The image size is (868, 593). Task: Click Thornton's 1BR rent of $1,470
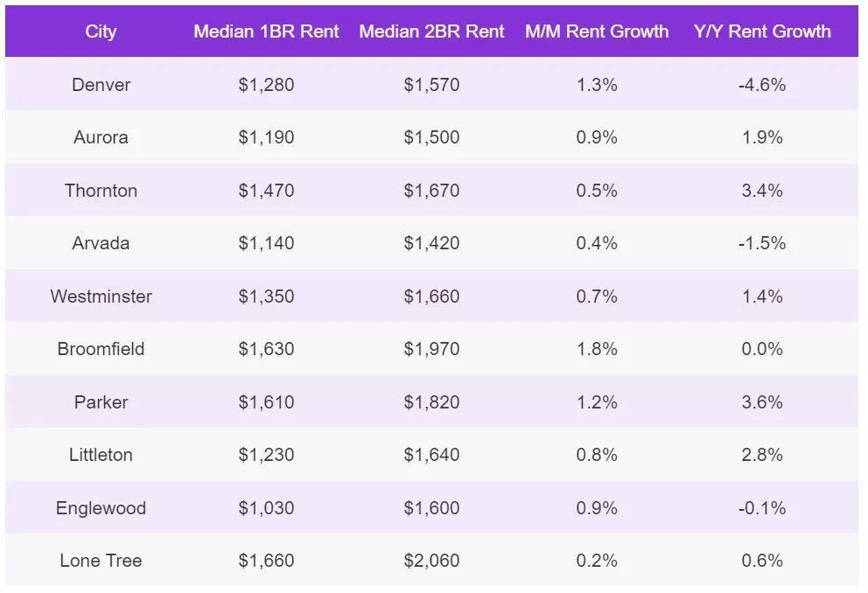[266, 191]
